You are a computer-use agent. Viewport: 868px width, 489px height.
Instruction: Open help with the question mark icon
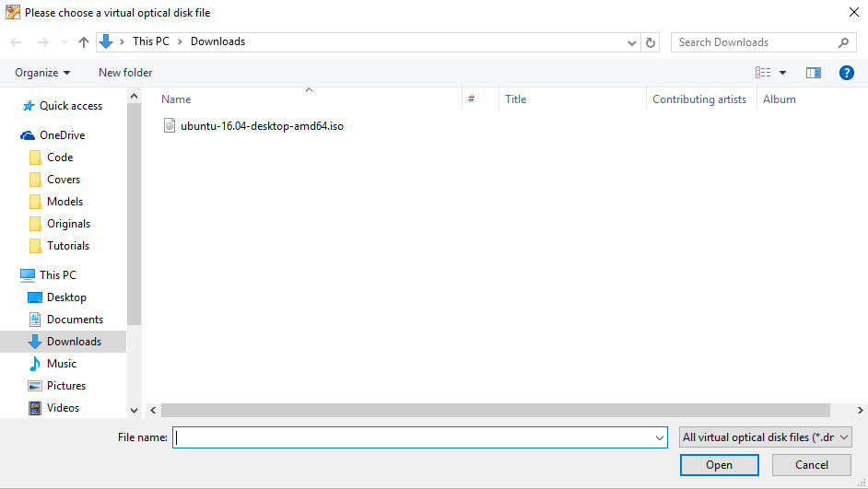point(847,73)
